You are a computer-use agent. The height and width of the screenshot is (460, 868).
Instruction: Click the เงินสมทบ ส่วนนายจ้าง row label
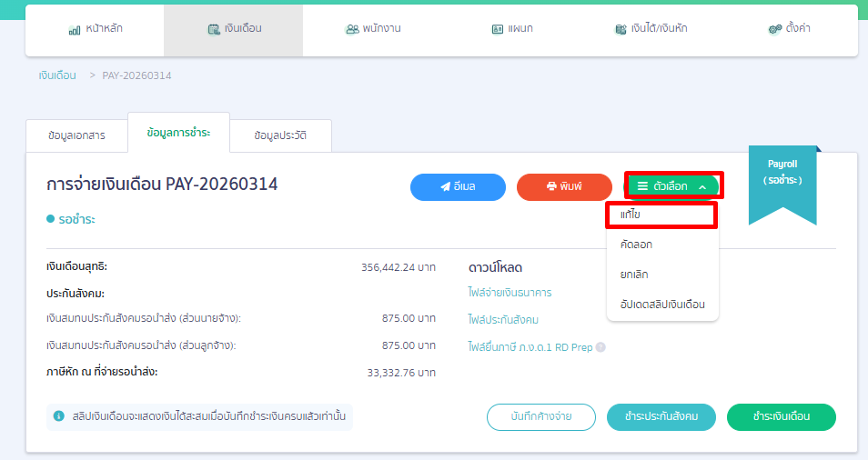pyautogui.click(x=144, y=318)
